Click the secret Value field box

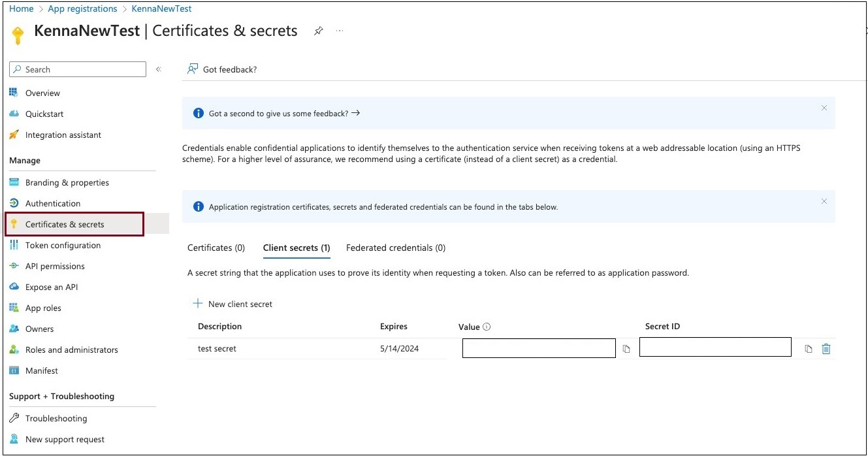tap(539, 348)
